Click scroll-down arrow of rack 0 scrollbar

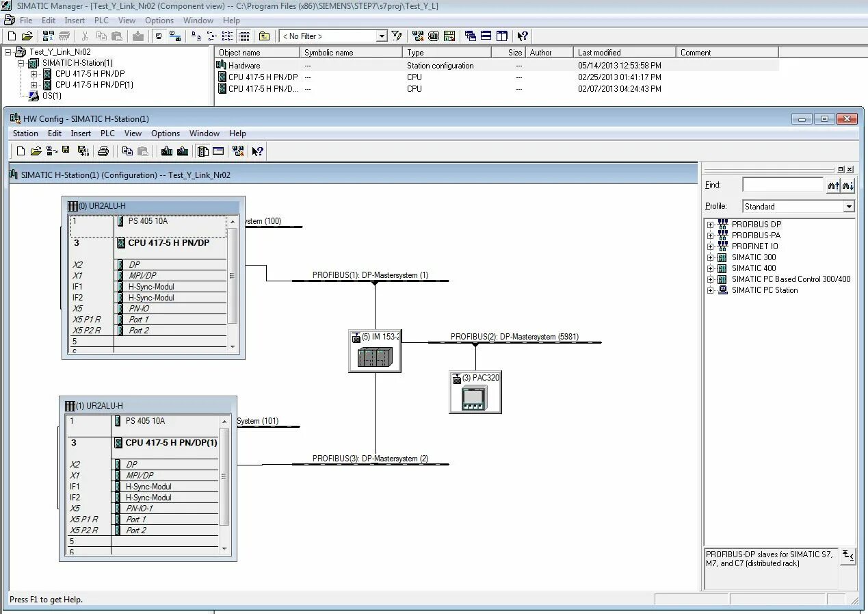click(233, 347)
